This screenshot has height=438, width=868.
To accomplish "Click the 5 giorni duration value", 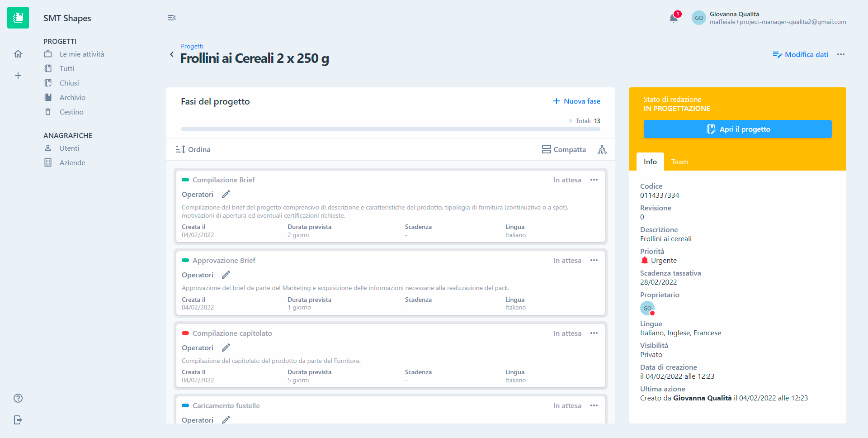I will (298, 380).
